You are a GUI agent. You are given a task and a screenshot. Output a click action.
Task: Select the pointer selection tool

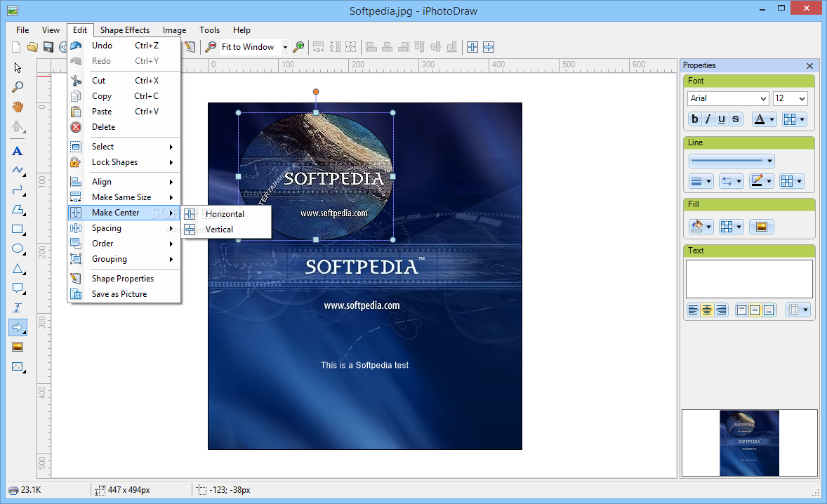click(x=18, y=67)
